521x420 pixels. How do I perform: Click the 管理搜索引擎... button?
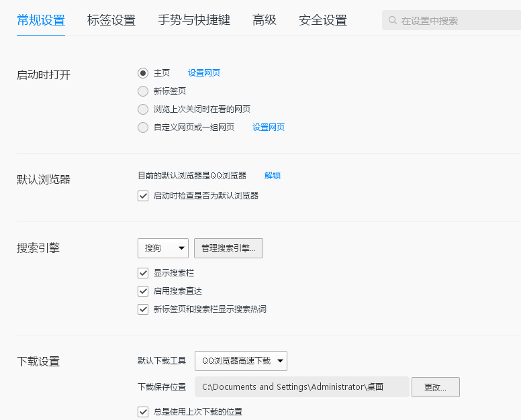(x=228, y=248)
